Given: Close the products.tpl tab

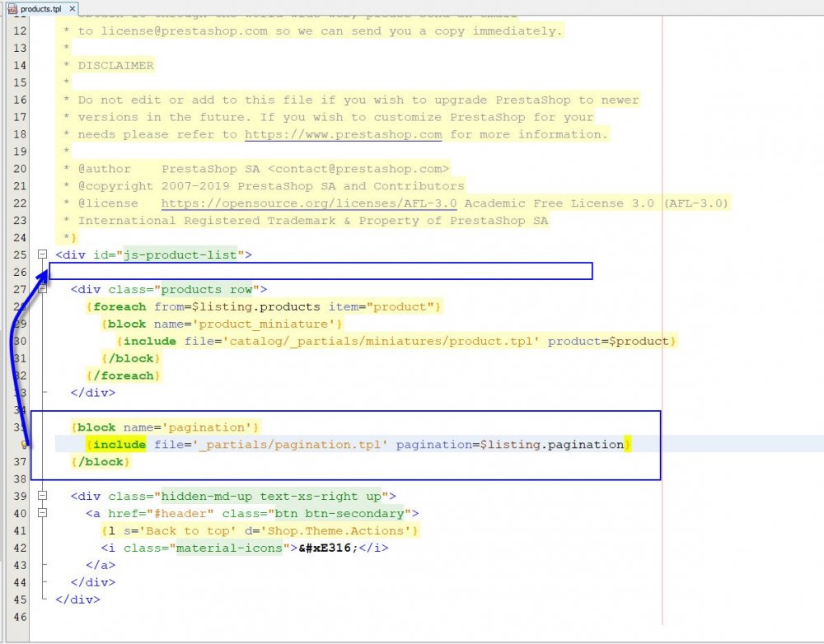Looking at the screenshot, I should pyautogui.click(x=73, y=8).
